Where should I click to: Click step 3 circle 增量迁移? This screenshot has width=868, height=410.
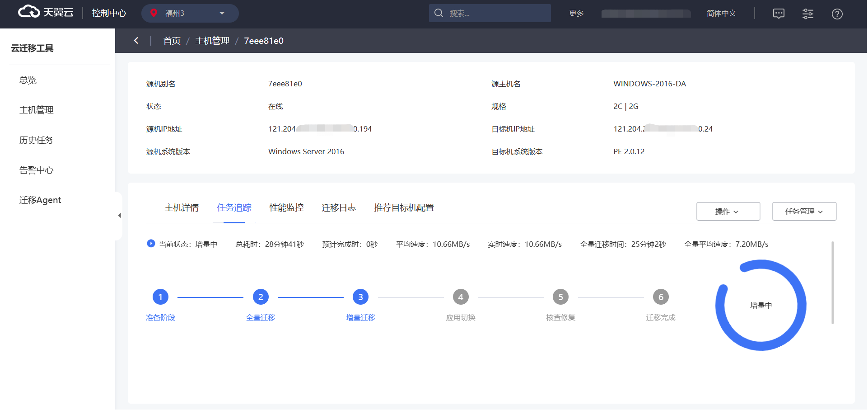[360, 297]
